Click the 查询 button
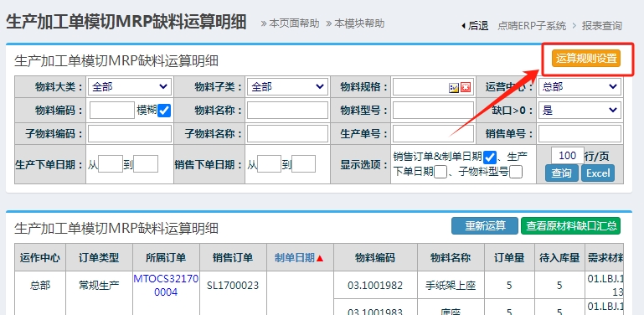644x315 pixels. 561,173
